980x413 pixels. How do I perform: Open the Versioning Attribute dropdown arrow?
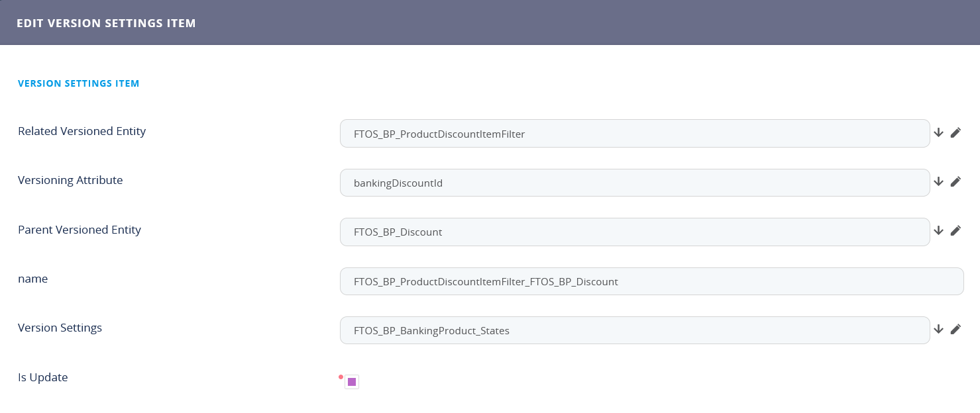[x=938, y=181]
